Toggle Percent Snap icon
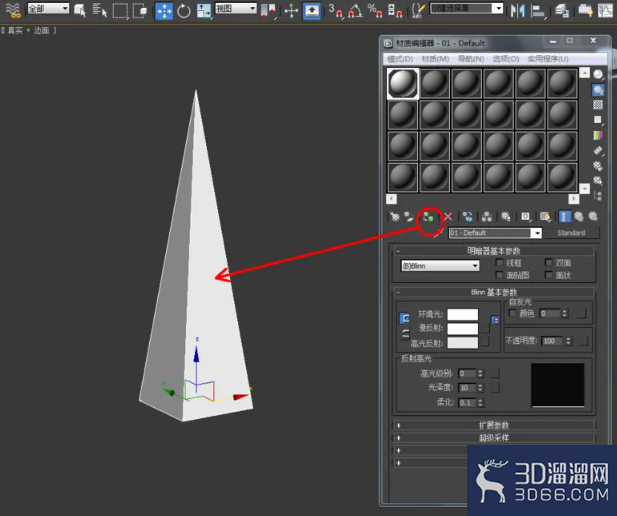The height and width of the screenshot is (516, 617). pyautogui.click(x=375, y=11)
